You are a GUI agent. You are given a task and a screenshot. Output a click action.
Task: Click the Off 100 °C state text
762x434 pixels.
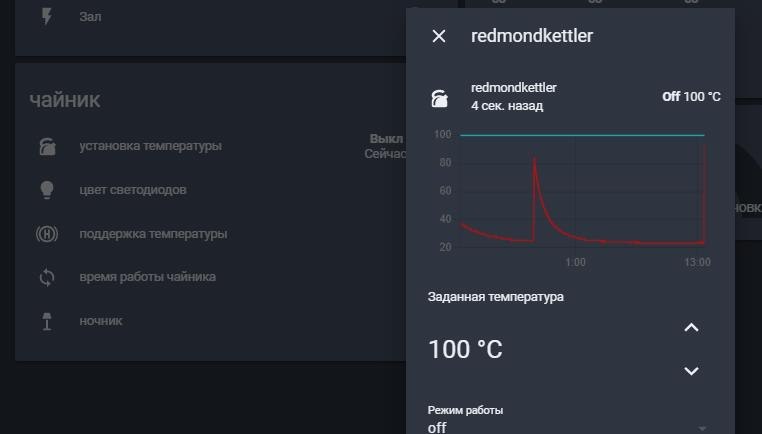[691, 97]
